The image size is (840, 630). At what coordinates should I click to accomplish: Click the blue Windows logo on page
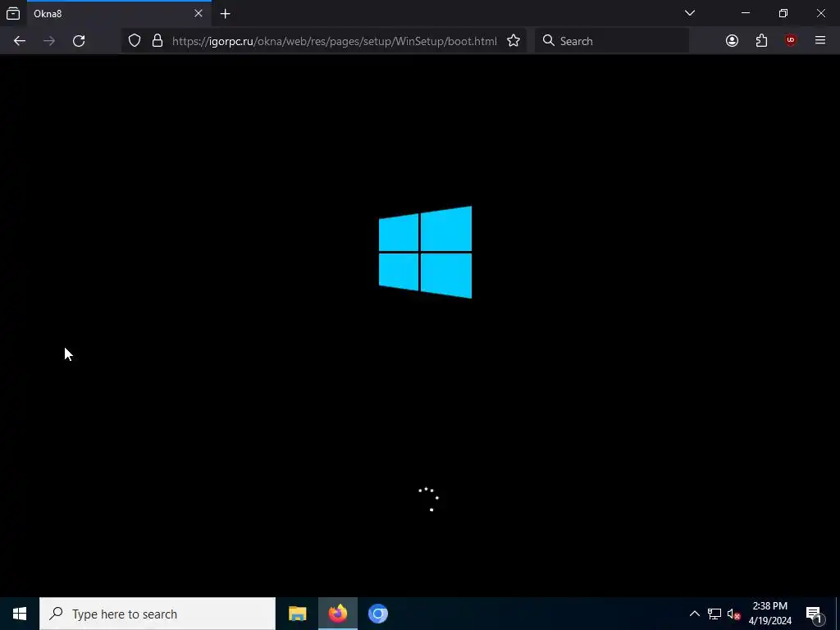click(x=426, y=252)
